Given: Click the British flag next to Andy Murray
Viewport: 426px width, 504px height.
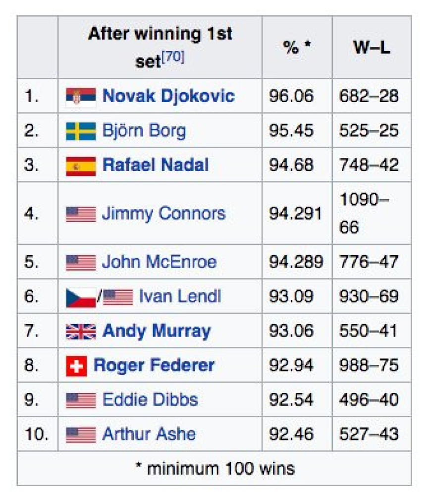Looking at the screenshot, I should tap(81, 332).
